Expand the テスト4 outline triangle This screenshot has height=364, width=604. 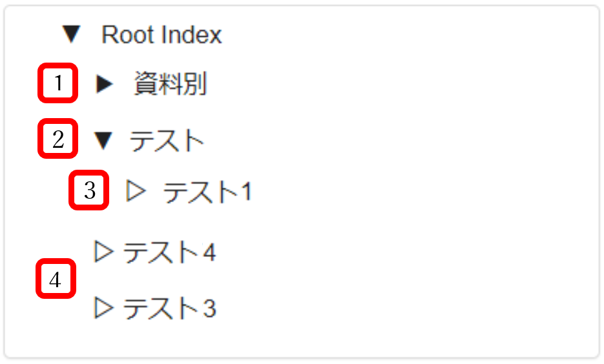click(x=103, y=252)
